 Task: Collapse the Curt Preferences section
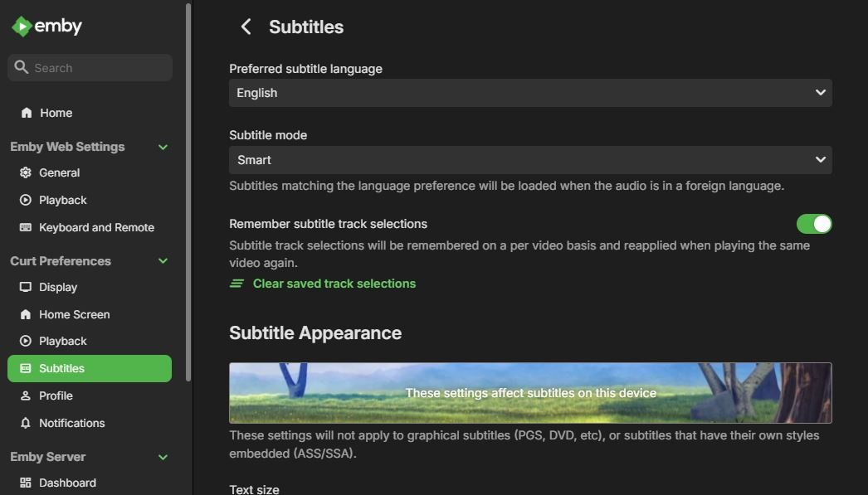pos(163,261)
